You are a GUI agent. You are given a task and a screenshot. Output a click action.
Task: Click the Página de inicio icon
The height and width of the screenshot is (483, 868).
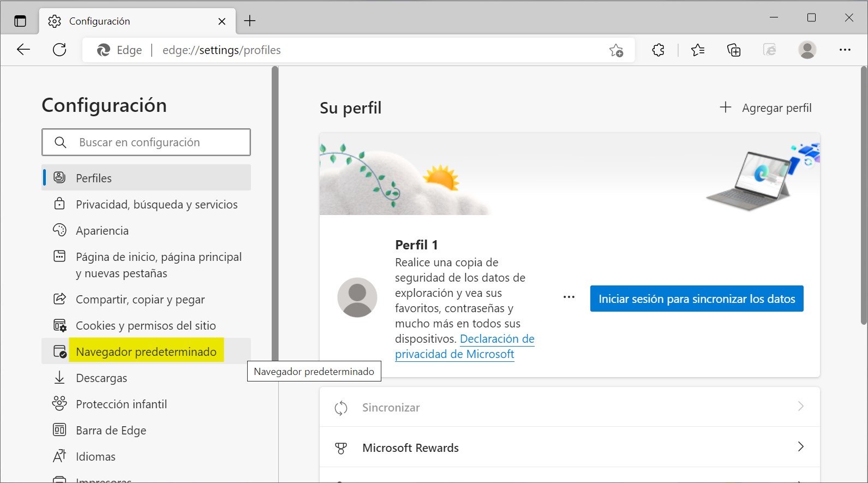click(59, 256)
